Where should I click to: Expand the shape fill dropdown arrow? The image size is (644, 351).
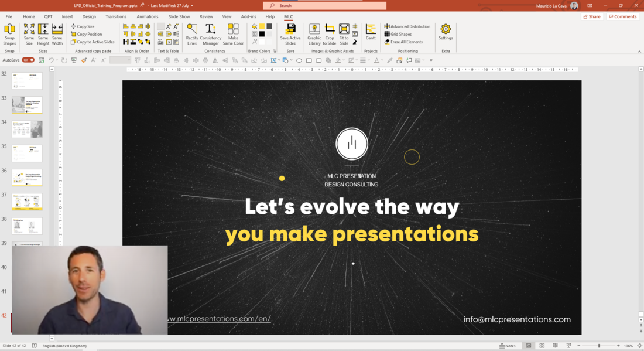point(344,60)
